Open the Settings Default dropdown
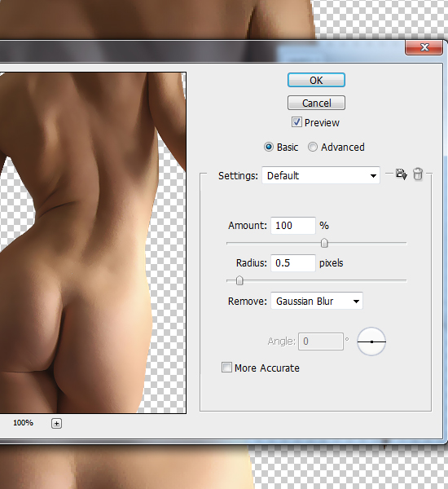The height and width of the screenshot is (489, 448). pyautogui.click(x=321, y=175)
